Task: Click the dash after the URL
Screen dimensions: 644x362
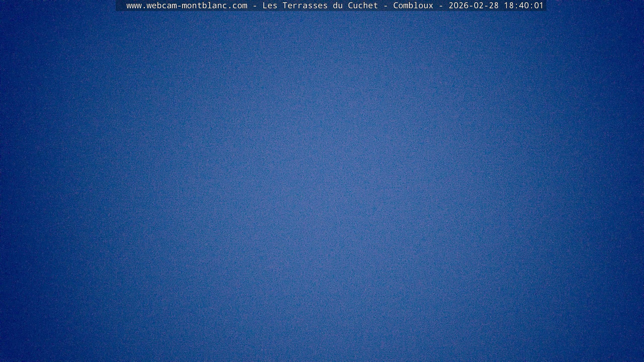Action: click(x=255, y=6)
